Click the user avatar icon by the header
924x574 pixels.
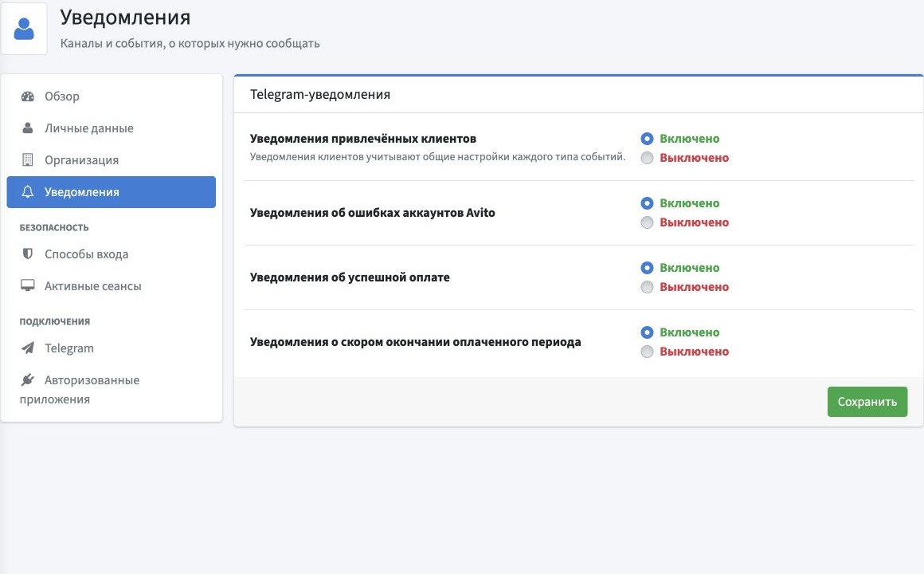[24, 29]
